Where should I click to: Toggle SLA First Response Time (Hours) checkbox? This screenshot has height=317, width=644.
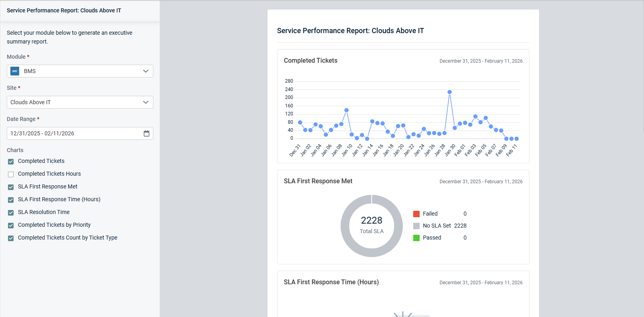pos(11,200)
